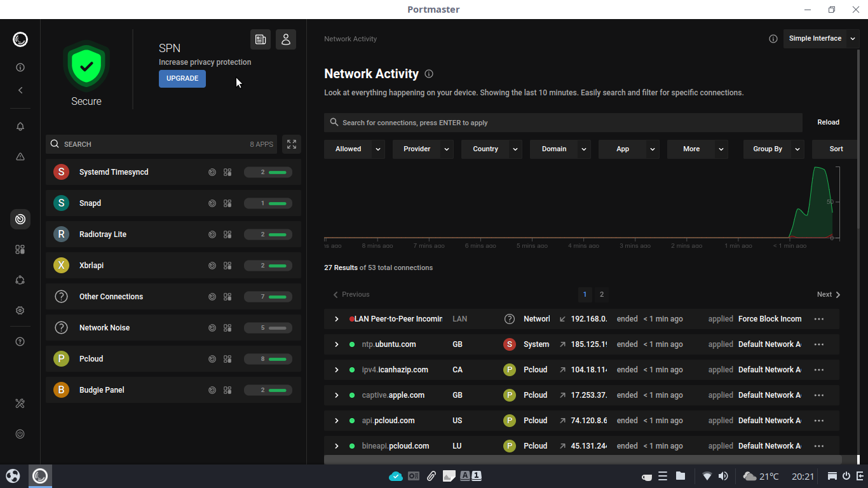The image size is (868, 488).
Task: Go to page 2 of results
Action: click(x=602, y=294)
